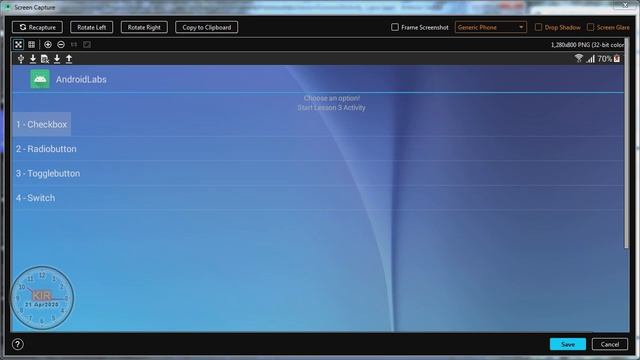Click the battery icon beside 70%

click(x=617, y=59)
